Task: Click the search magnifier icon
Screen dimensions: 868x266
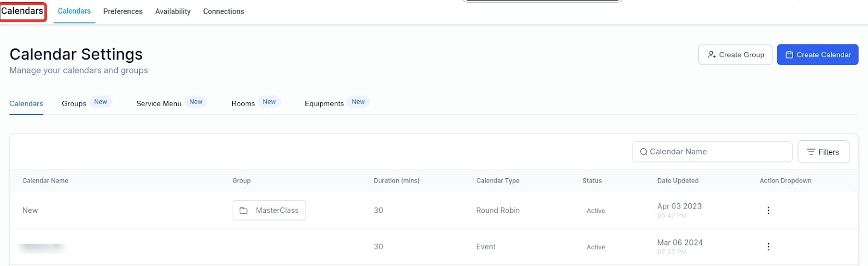Action: point(643,152)
